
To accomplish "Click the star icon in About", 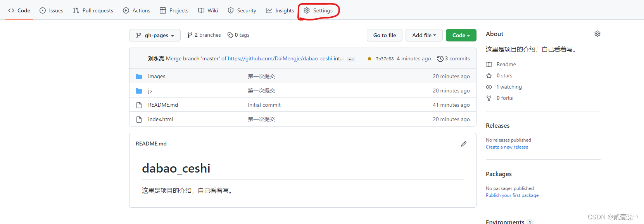I will (x=489, y=75).
